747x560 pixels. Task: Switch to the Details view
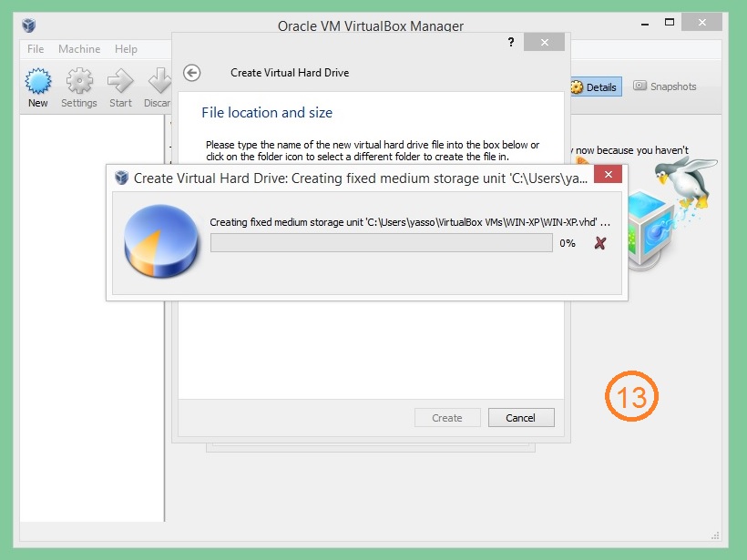pos(593,87)
